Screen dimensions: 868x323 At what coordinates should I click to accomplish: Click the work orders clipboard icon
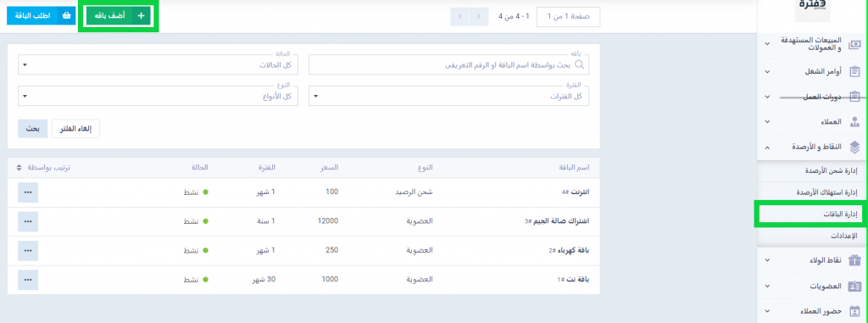[854, 72]
